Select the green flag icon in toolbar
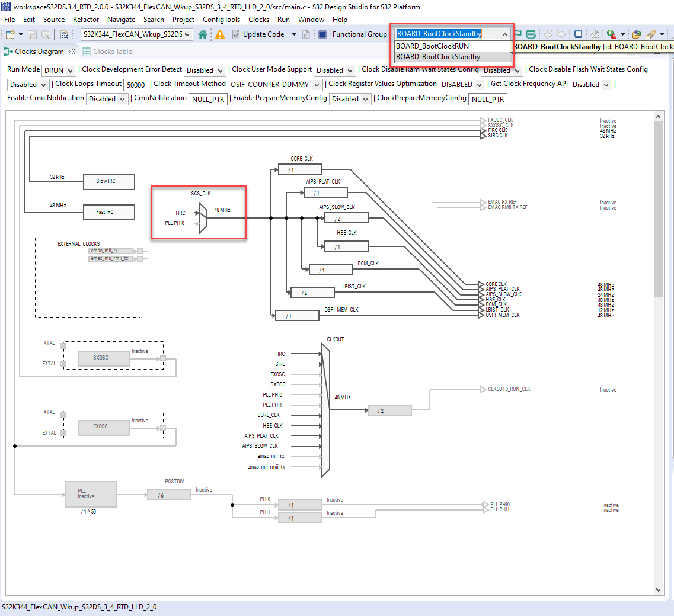The height and width of the screenshot is (616, 674). 518,34
